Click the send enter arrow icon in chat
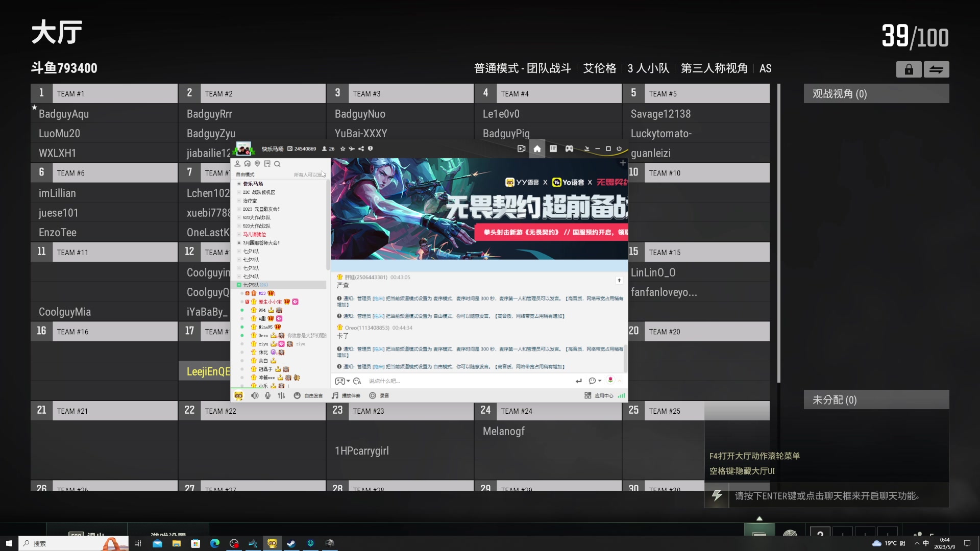The width and height of the screenshot is (980, 551). [578, 381]
